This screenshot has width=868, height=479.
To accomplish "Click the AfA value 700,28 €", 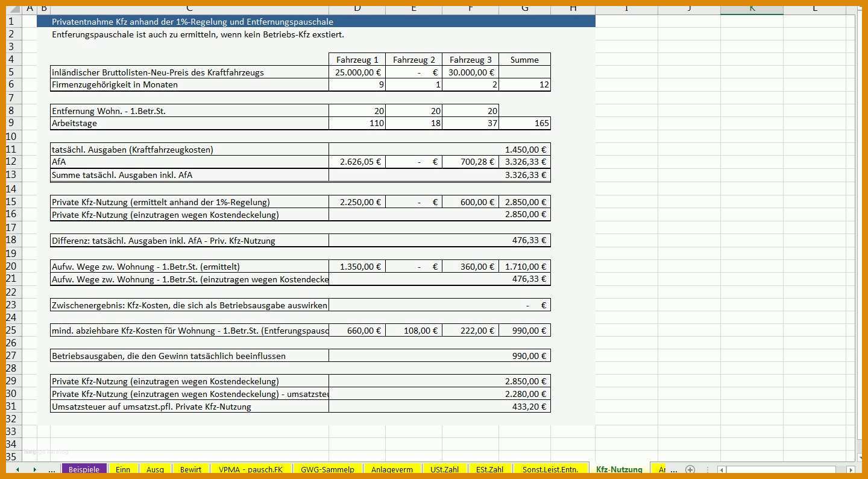I will (x=470, y=162).
